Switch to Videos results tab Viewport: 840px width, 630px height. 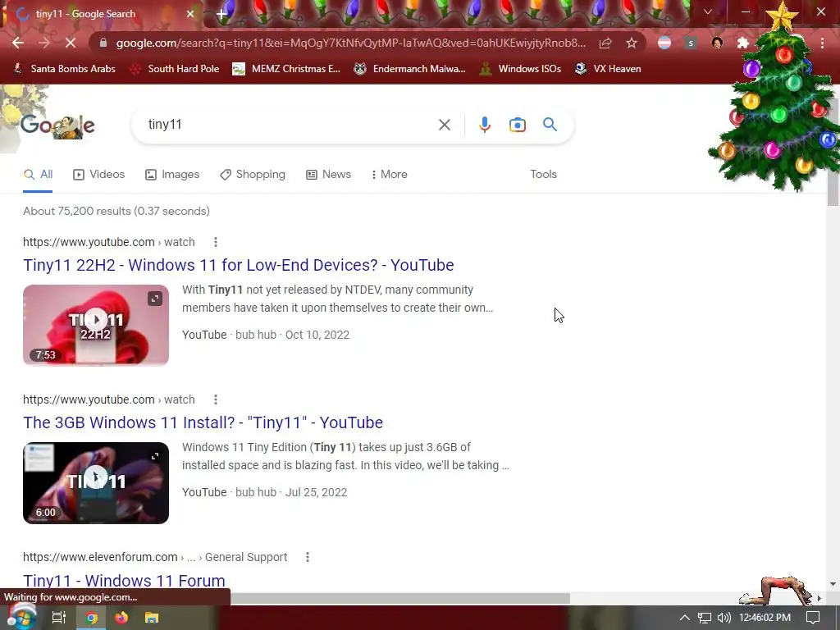99,175
